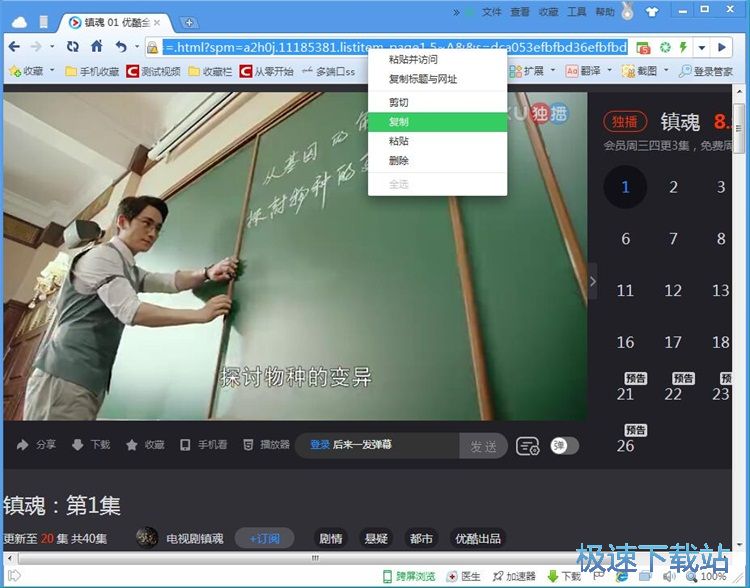
Task: Click the 跨屏浏览 status bar item
Action: 409,576
